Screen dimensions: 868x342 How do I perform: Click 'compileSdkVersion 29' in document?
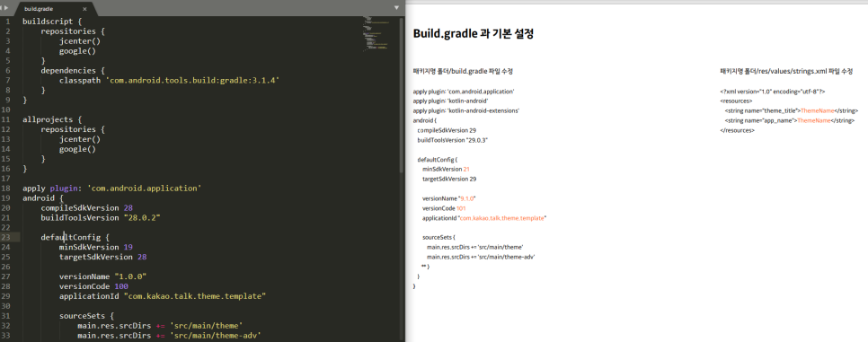coord(447,130)
